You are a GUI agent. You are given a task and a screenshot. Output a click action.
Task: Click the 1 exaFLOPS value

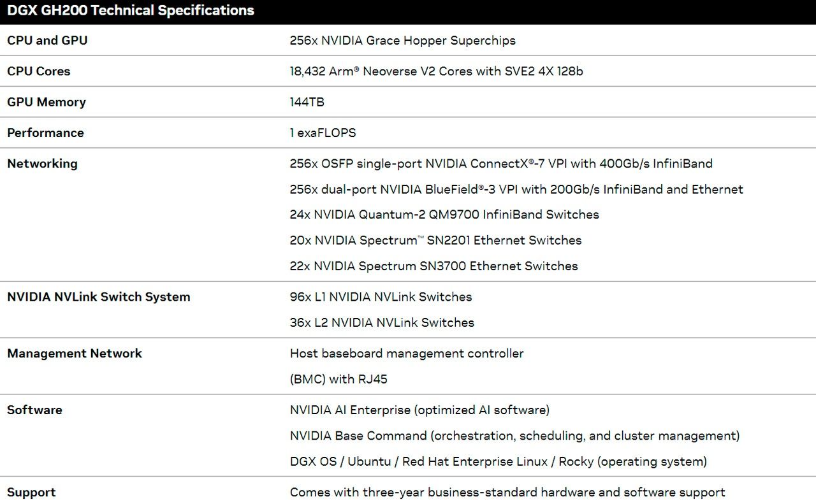click(x=323, y=133)
